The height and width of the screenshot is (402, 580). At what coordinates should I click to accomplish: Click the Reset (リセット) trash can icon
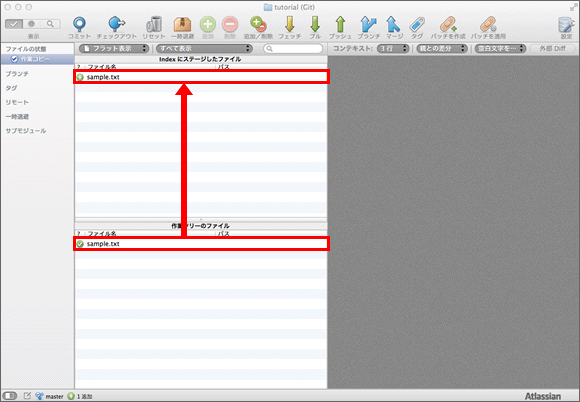click(154, 24)
